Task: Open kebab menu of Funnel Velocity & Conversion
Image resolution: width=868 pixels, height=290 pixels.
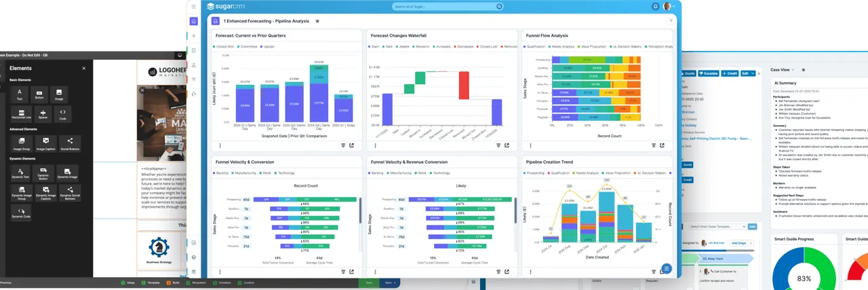Action: click(220, 272)
